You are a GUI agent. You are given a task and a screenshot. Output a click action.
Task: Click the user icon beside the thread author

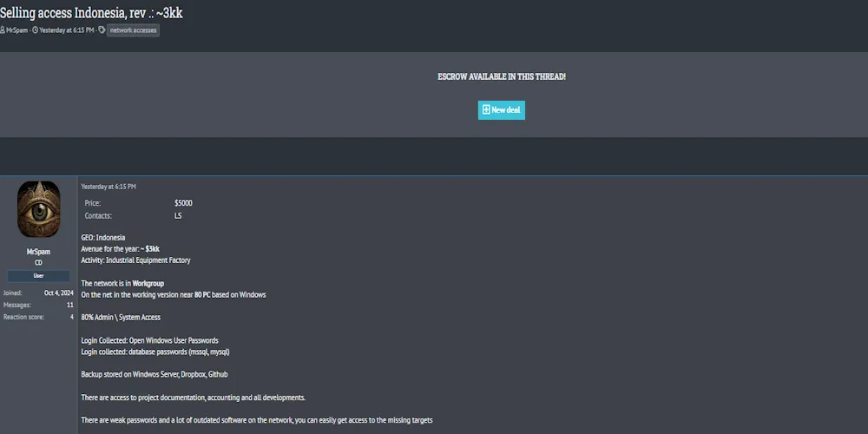3,30
